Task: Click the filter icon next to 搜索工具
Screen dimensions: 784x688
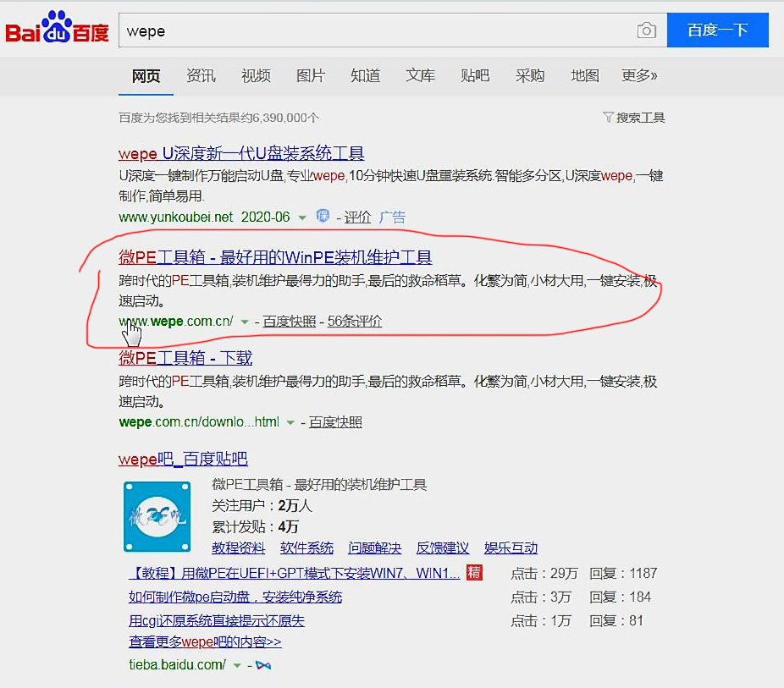Action: (609, 118)
